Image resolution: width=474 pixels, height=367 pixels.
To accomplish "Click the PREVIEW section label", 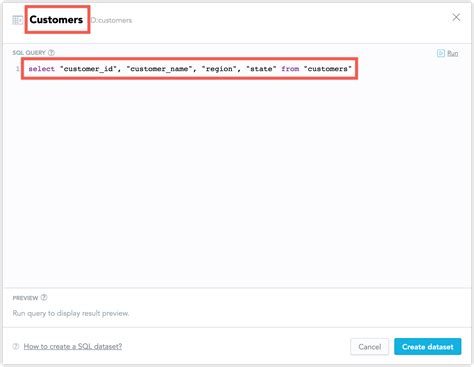I will tap(25, 298).
